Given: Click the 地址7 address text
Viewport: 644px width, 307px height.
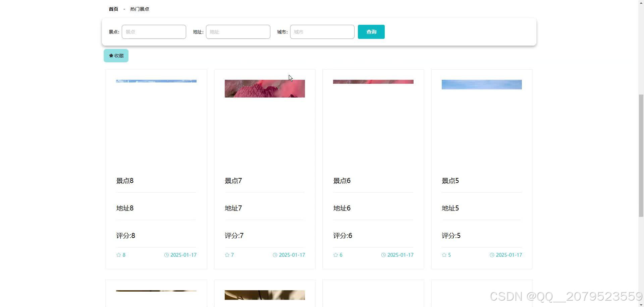Looking at the screenshot, I should [233, 208].
